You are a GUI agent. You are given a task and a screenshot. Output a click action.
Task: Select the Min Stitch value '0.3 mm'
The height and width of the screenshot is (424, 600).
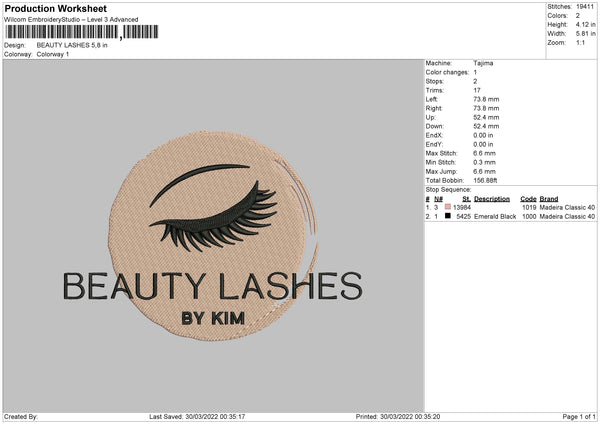[484, 163]
